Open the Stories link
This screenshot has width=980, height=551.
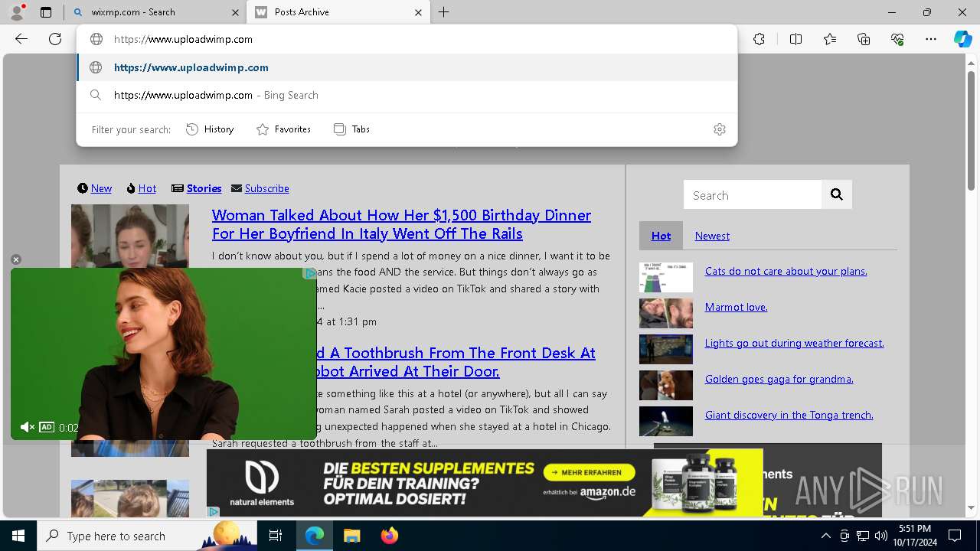204,188
